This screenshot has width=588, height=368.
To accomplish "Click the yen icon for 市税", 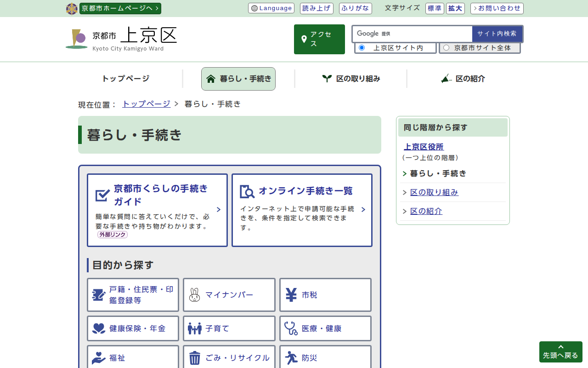I will [291, 295].
